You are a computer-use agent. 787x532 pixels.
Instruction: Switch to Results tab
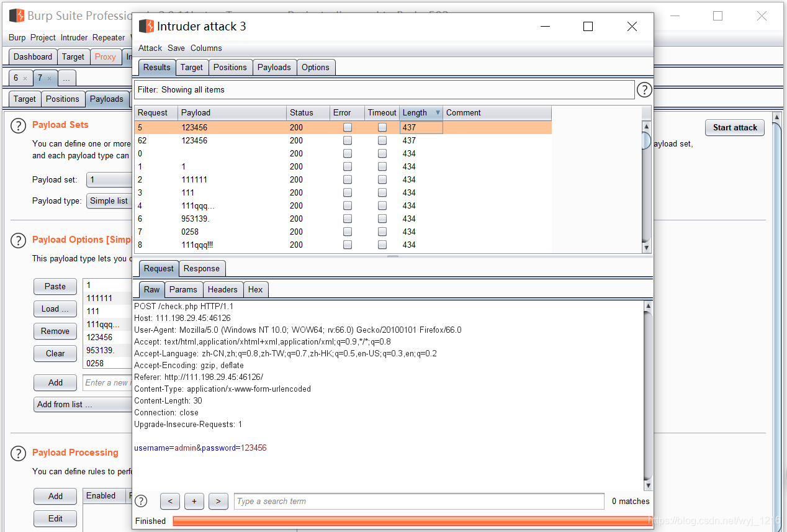pos(157,67)
